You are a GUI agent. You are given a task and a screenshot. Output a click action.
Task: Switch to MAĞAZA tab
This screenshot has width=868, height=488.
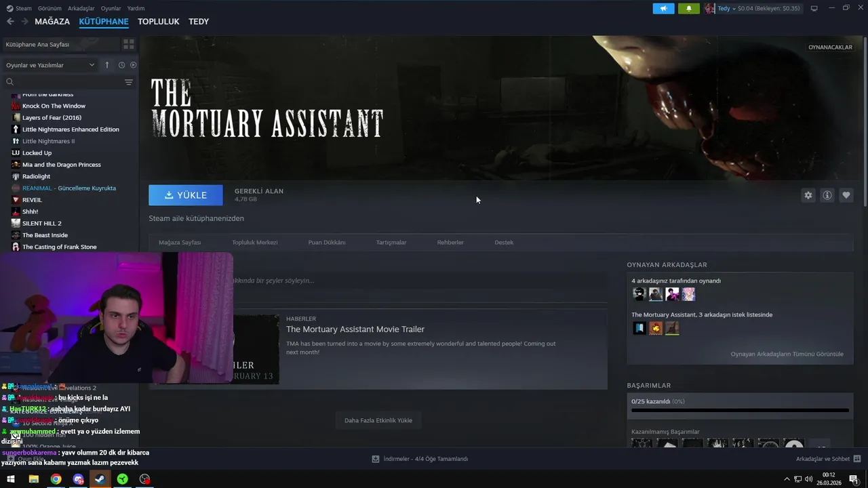[x=52, y=22]
